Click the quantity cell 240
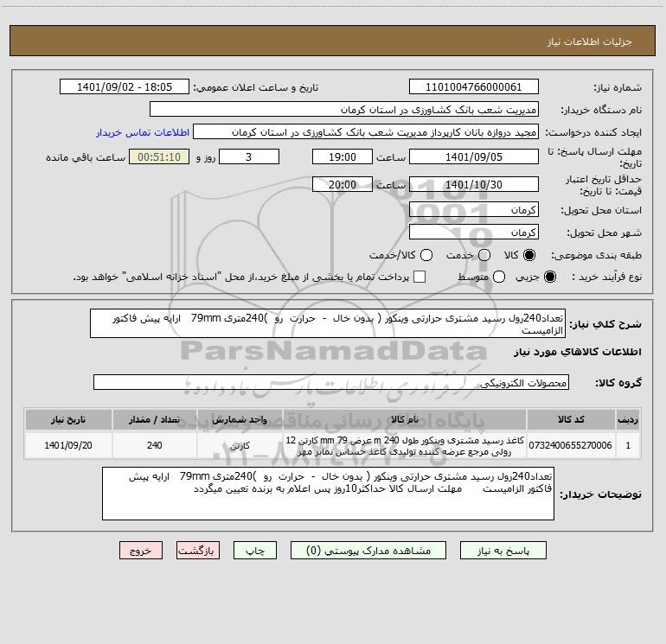Image resolution: width=666 pixels, height=644 pixels. pos(155,445)
